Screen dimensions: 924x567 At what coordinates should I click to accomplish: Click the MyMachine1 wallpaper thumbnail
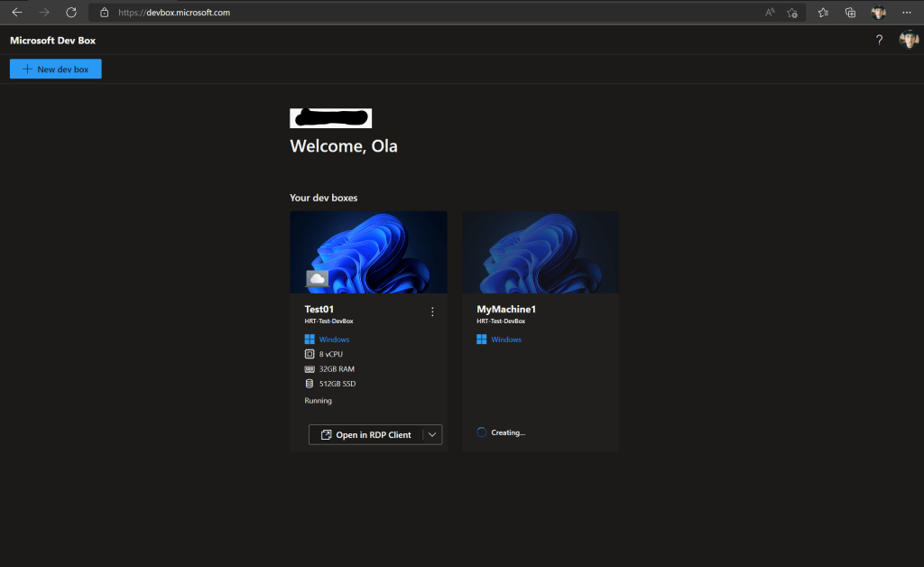click(x=541, y=252)
